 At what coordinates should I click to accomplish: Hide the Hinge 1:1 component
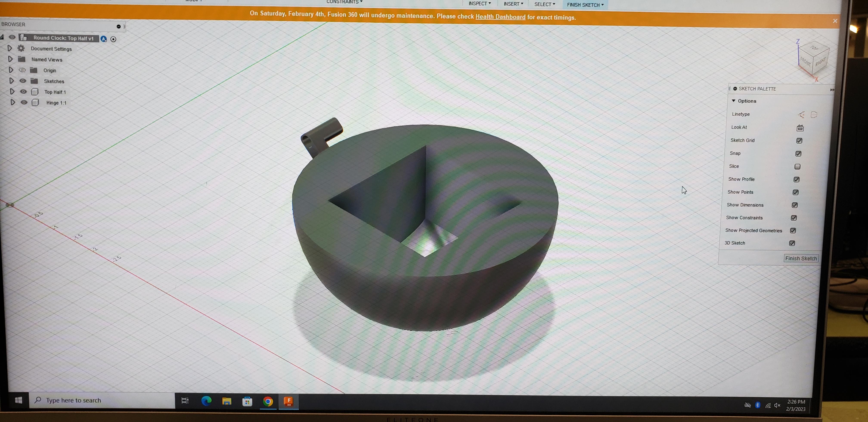[24, 102]
